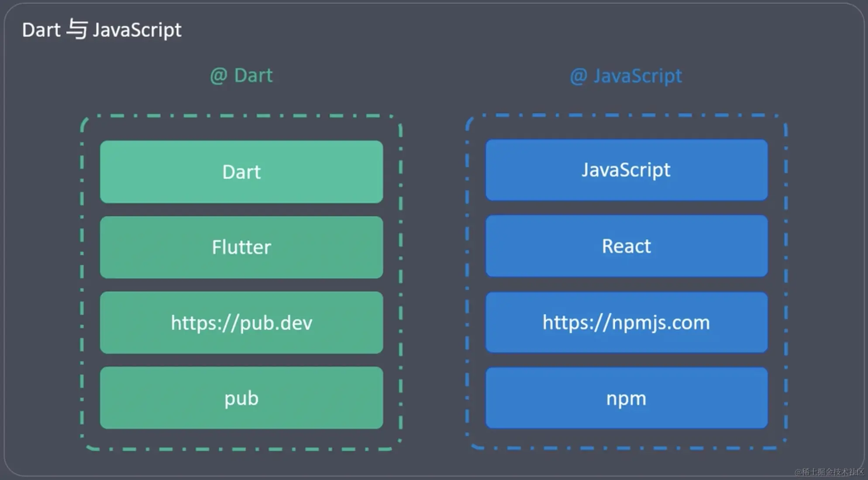The image size is (868, 480).
Task: Click the @ symbol before blue JavaScript heading
Action: (x=579, y=76)
